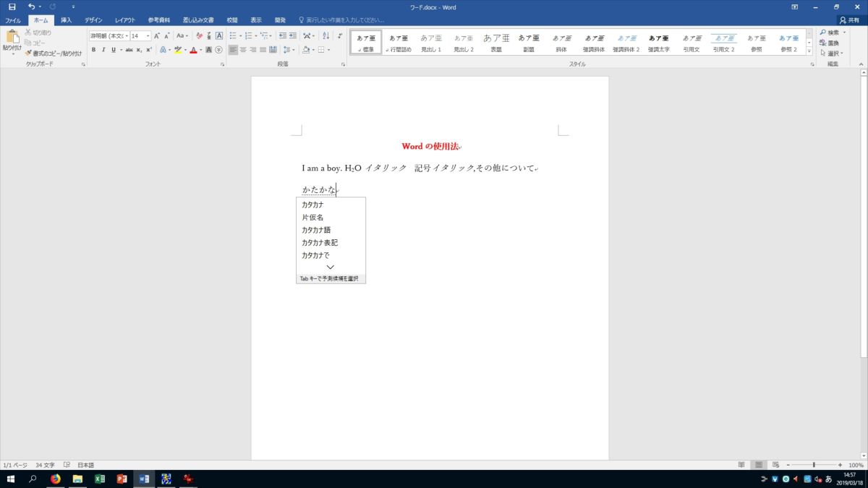Expand more prediction candidates with the chevron

tap(331, 267)
